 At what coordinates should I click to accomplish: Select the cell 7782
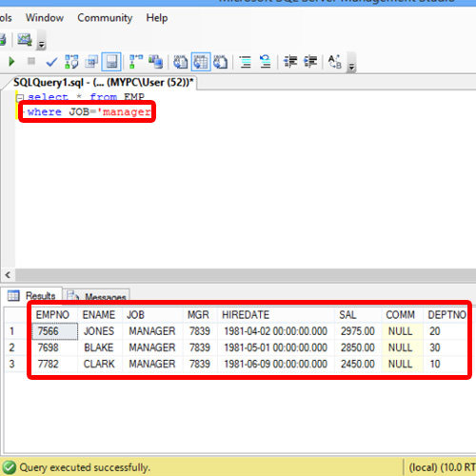[54, 364]
